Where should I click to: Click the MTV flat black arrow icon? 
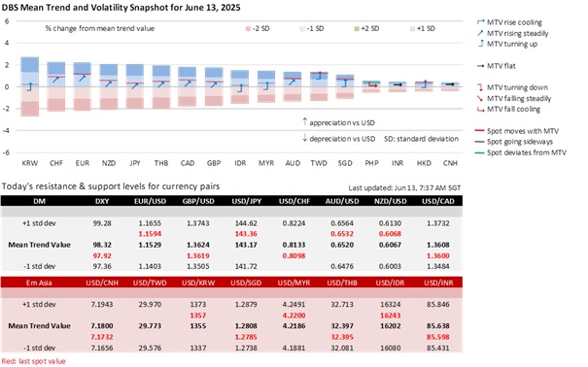coord(480,66)
